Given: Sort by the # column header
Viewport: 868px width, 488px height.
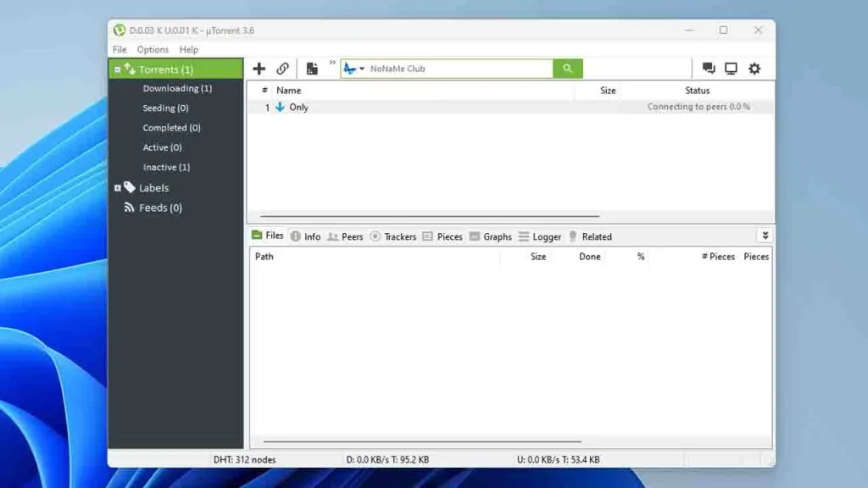Looking at the screenshot, I should click(x=264, y=90).
